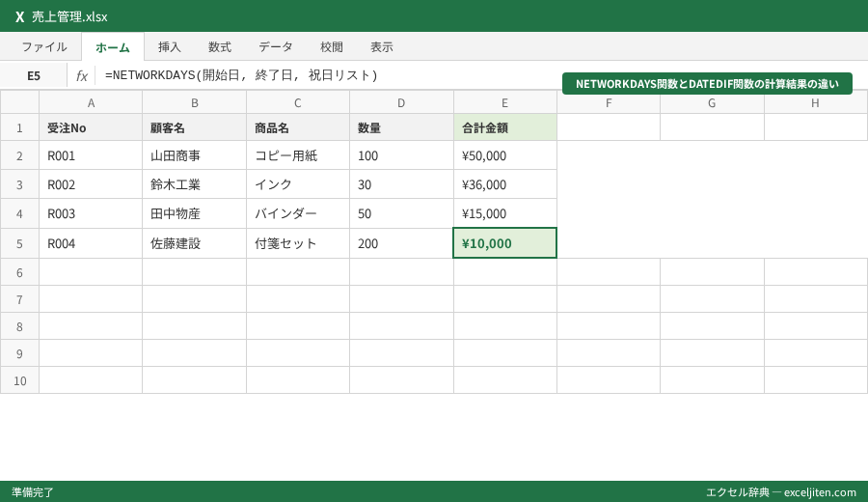Select column B header

(x=194, y=102)
